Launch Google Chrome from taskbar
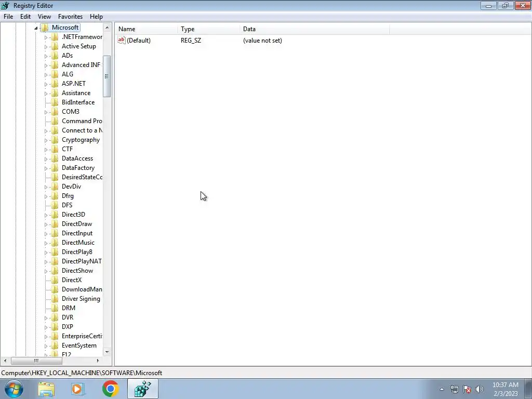This screenshot has height=399, width=532. [x=110, y=389]
